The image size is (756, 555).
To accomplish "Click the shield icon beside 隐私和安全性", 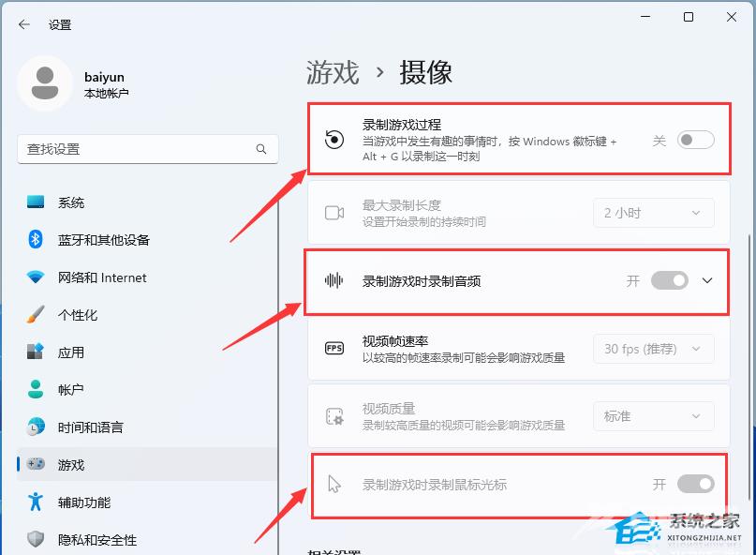I will [x=36, y=539].
